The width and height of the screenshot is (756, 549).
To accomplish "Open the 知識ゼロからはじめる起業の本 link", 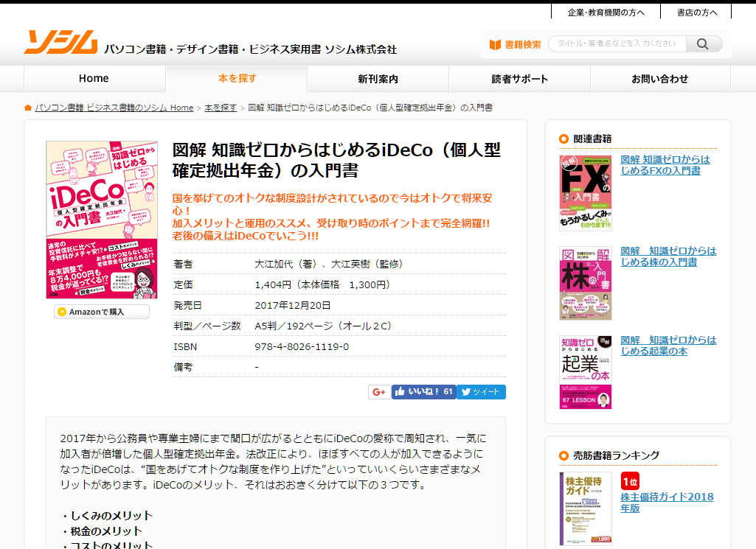I will (668, 346).
